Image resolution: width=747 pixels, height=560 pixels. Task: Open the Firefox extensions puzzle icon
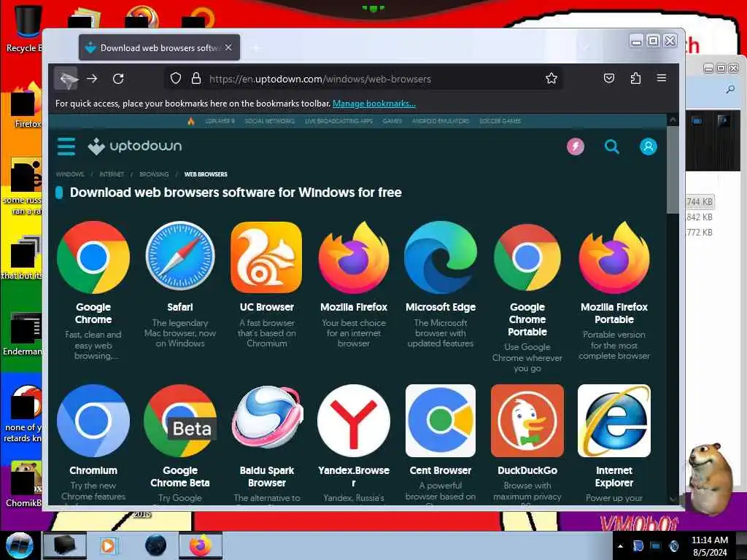coord(635,78)
